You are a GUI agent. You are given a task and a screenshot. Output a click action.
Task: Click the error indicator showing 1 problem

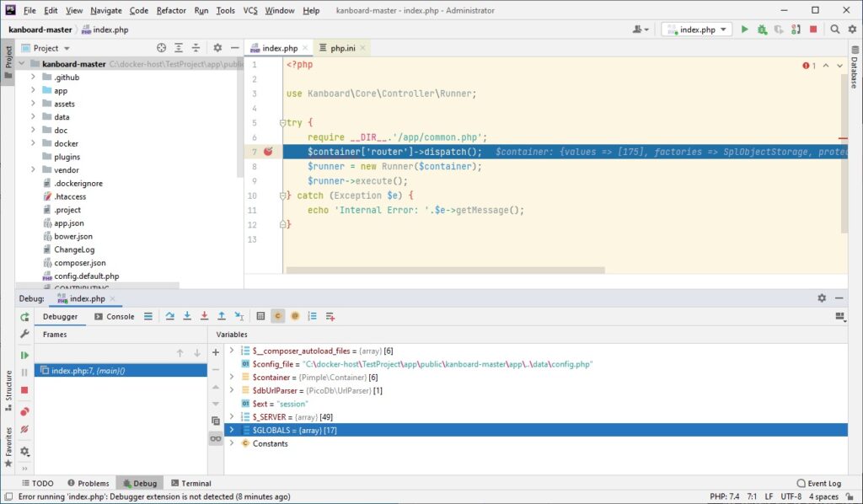809,66
